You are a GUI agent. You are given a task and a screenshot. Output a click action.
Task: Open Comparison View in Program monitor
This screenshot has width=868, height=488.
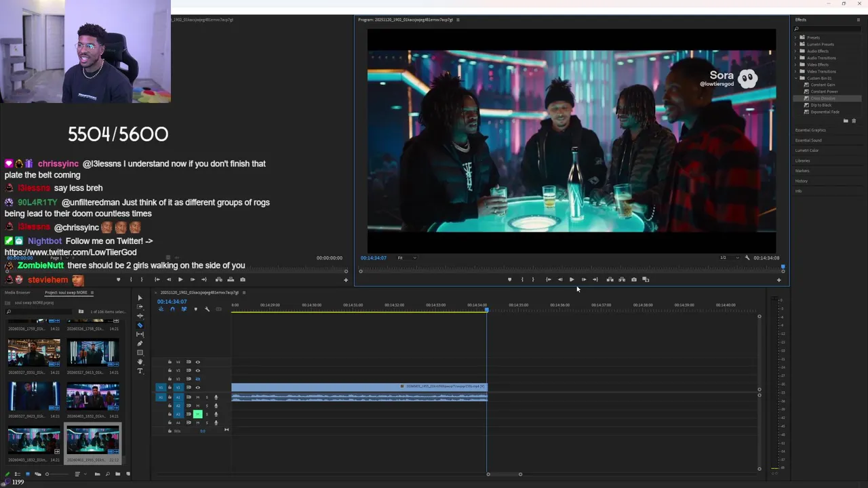click(x=646, y=279)
